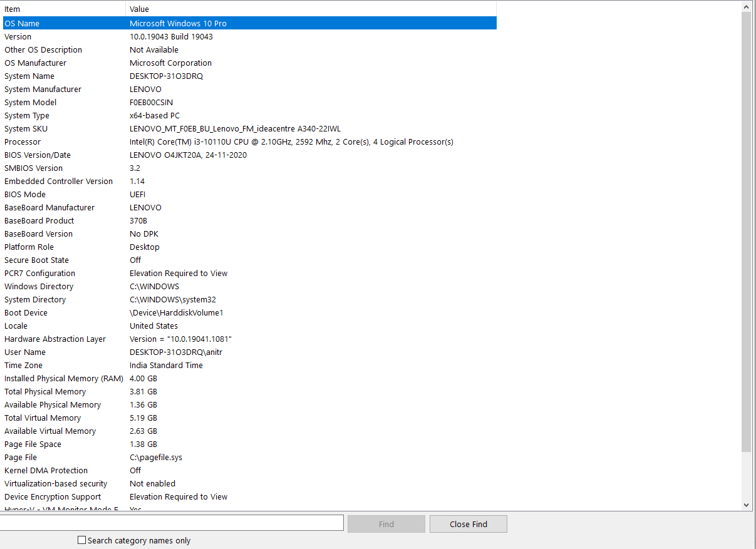Click the value UEFI
Screen dimensions: 756x549
[x=137, y=194]
